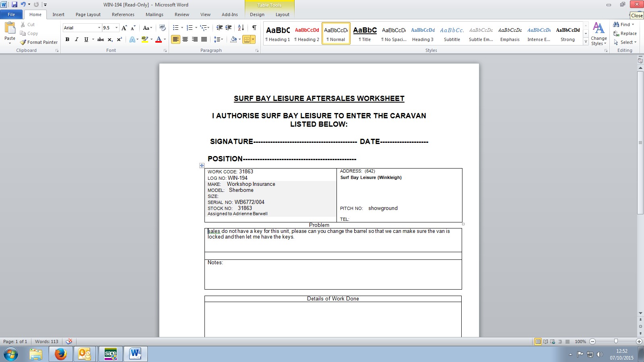Click the Words: 113 count in status bar
This screenshot has width=644, height=362.
[47, 341]
